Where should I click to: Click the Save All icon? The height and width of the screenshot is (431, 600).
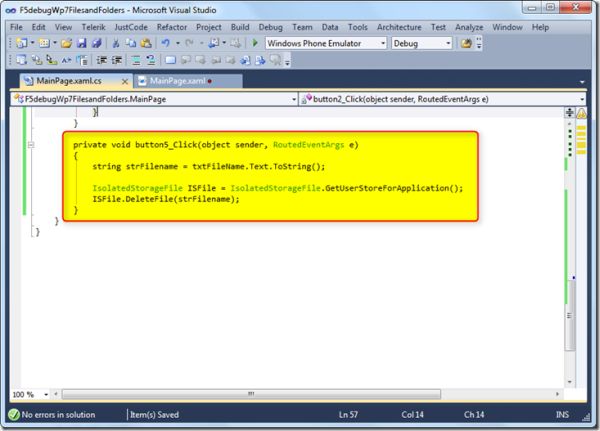click(x=96, y=43)
